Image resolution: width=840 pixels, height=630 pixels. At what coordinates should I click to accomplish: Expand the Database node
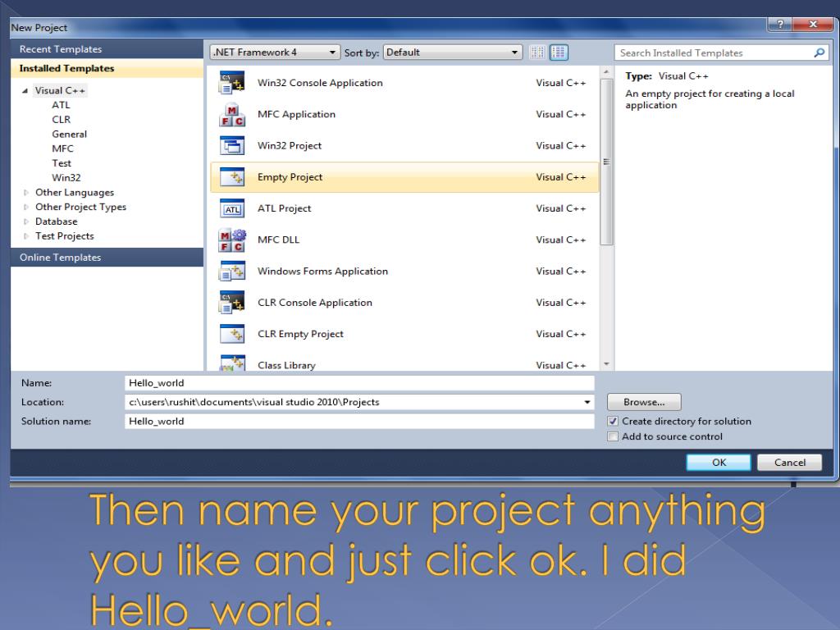[x=25, y=221]
